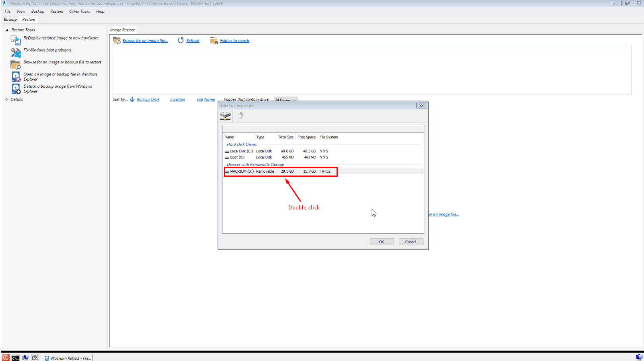Viewport: 644px width, 361px height.
Task: Sort by Backup Date link
Action: (148, 99)
